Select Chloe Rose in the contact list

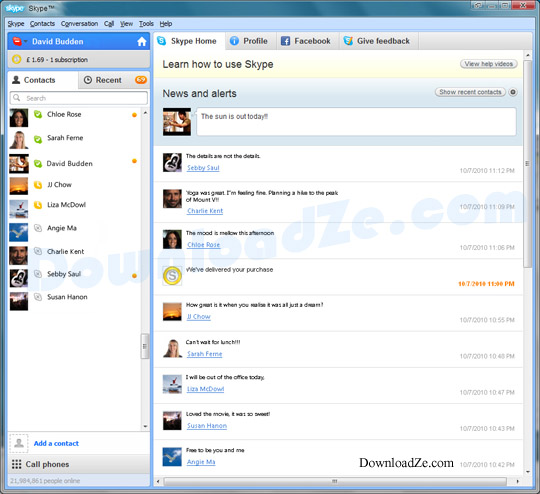74,117
